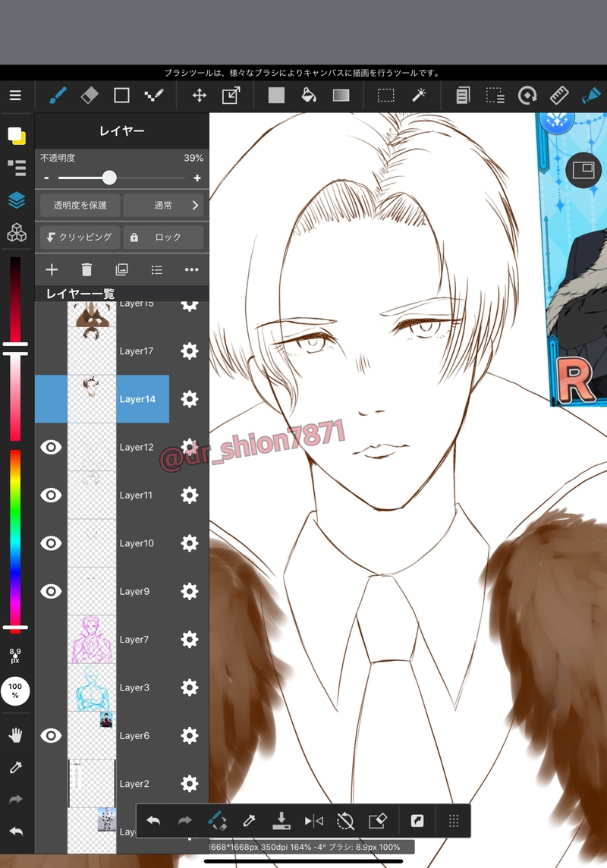Open the ruler snap tool

pos(559,95)
